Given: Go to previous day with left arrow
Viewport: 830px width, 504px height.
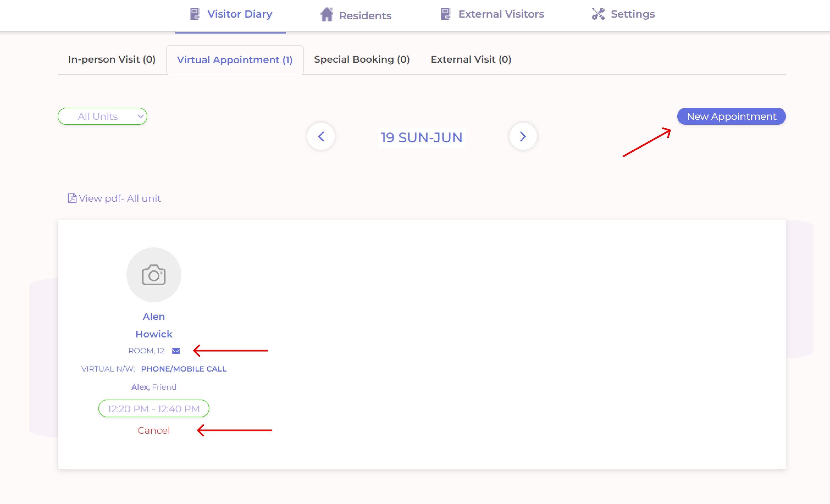Looking at the screenshot, I should (x=321, y=137).
